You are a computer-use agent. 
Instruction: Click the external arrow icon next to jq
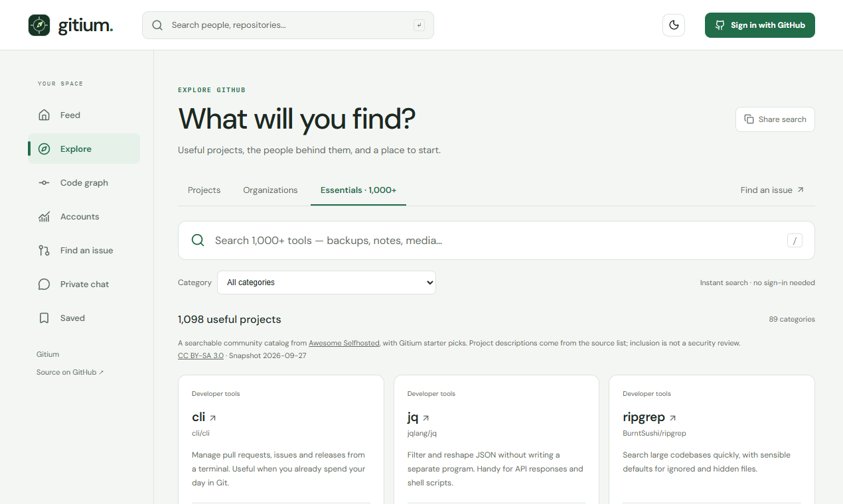pos(426,418)
